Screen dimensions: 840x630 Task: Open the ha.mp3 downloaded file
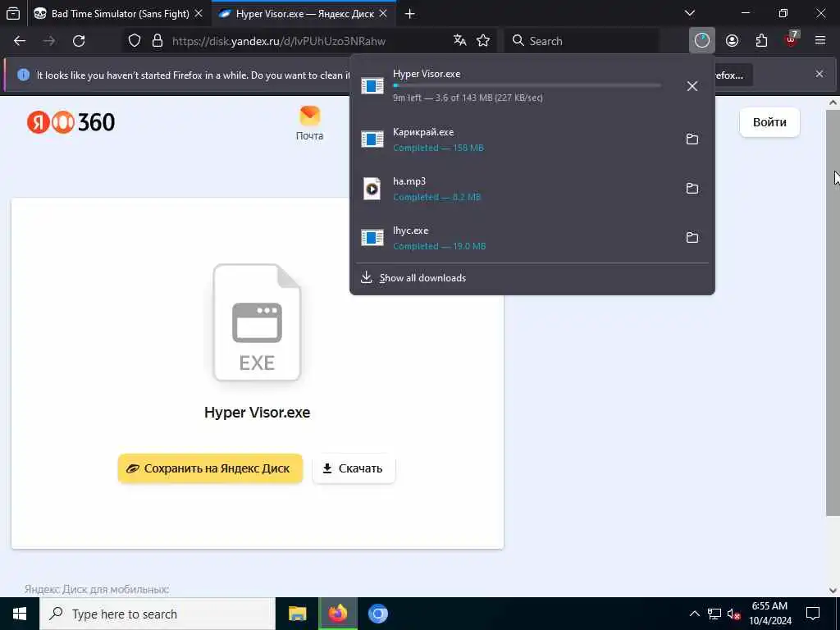514,189
